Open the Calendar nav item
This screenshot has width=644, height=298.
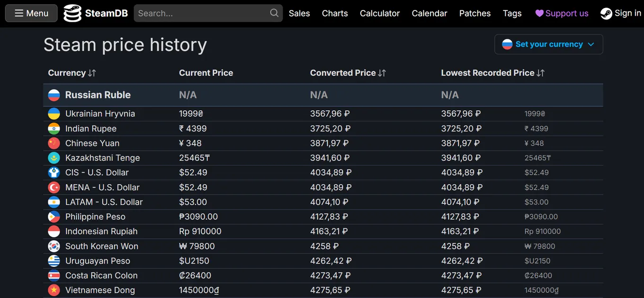[429, 13]
